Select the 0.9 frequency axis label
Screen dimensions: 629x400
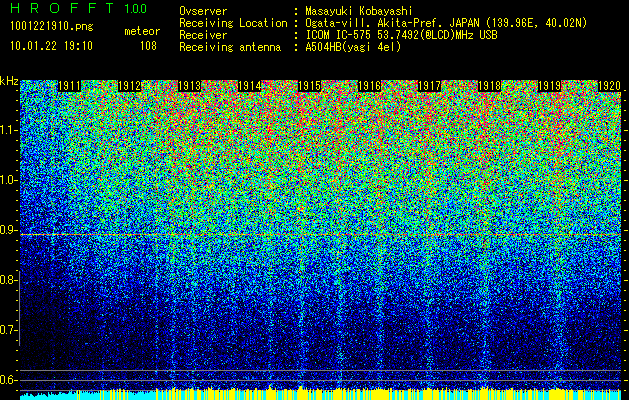click(x=9, y=230)
